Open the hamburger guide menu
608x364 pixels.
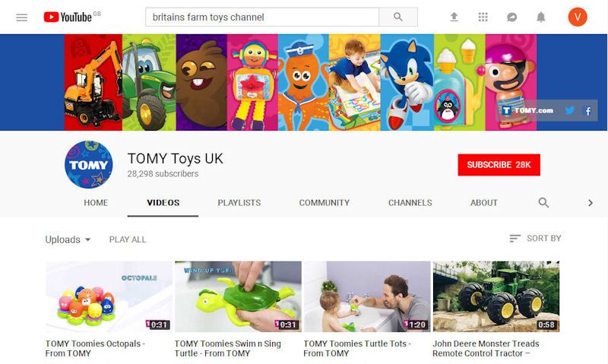pyautogui.click(x=22, y=17)
